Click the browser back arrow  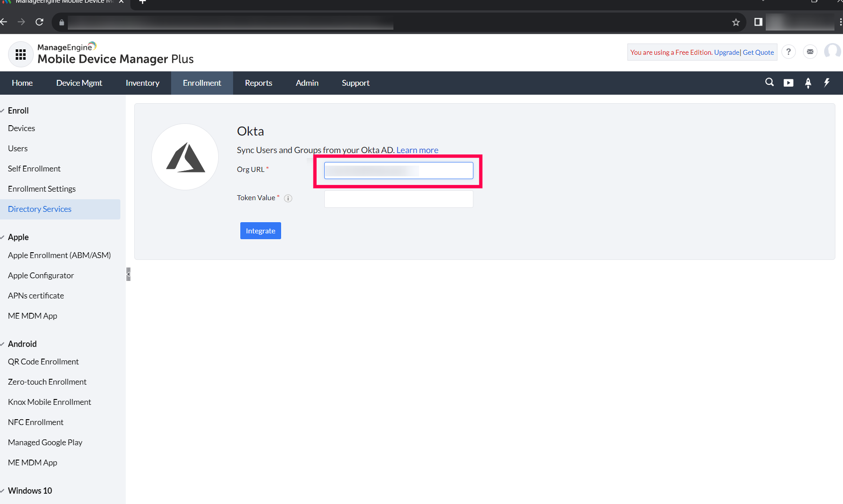pyautogui.click(x=4, y=22)
